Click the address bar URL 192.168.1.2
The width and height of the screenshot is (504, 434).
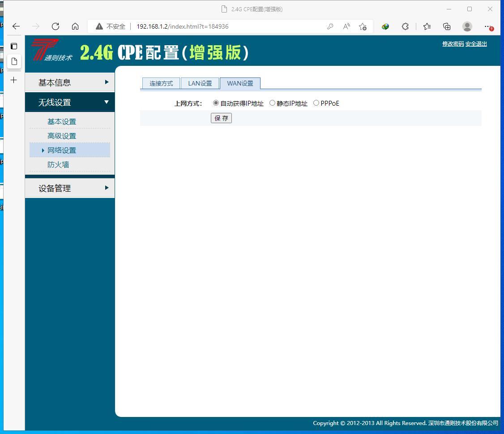click(x=183, y=26)
